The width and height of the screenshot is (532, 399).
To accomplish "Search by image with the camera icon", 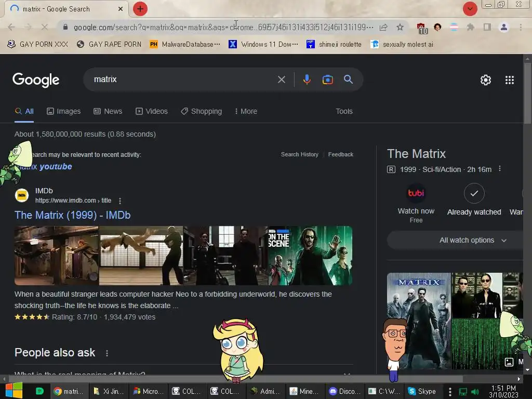I will click(327, 79).
